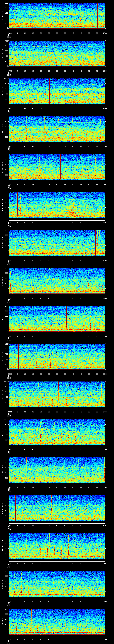Click the '1000' frequency tick of the 9:16 panel
114x644 pixels.
(6, 3)
